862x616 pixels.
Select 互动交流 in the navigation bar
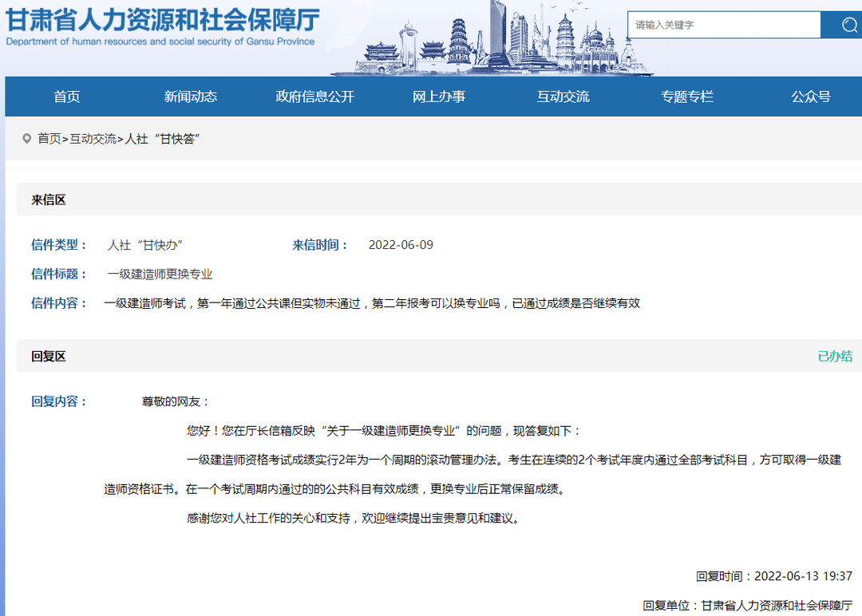click(563, 96)
